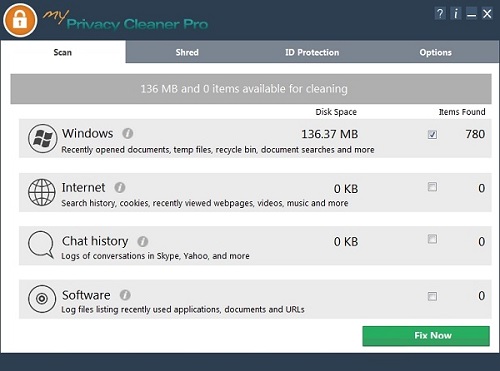Uncheck the Windows cleaning checkbox

click(432, 134)
